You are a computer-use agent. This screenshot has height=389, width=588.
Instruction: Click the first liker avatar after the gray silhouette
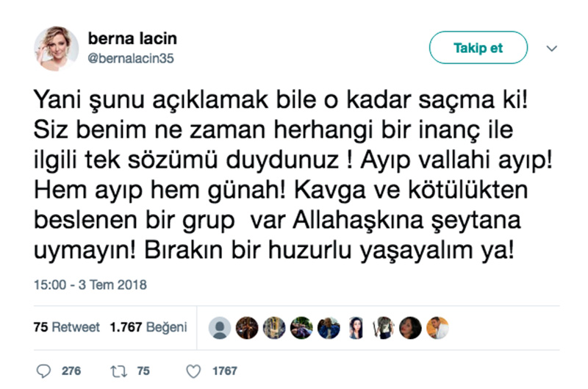pos(247,328)
